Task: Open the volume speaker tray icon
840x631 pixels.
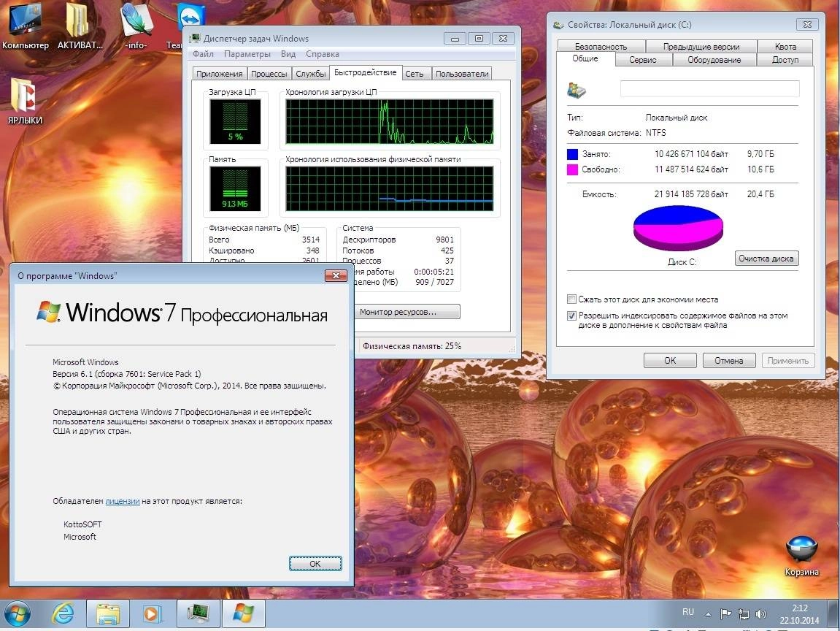Action: pos(760,614)
